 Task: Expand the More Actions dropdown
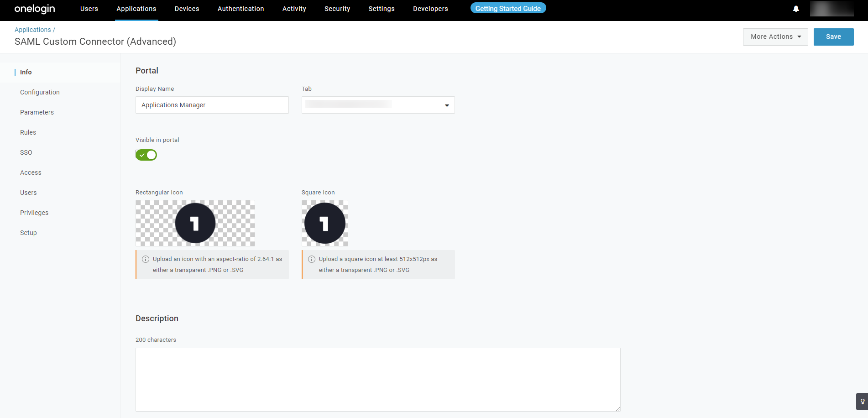[x=775, y=37]
